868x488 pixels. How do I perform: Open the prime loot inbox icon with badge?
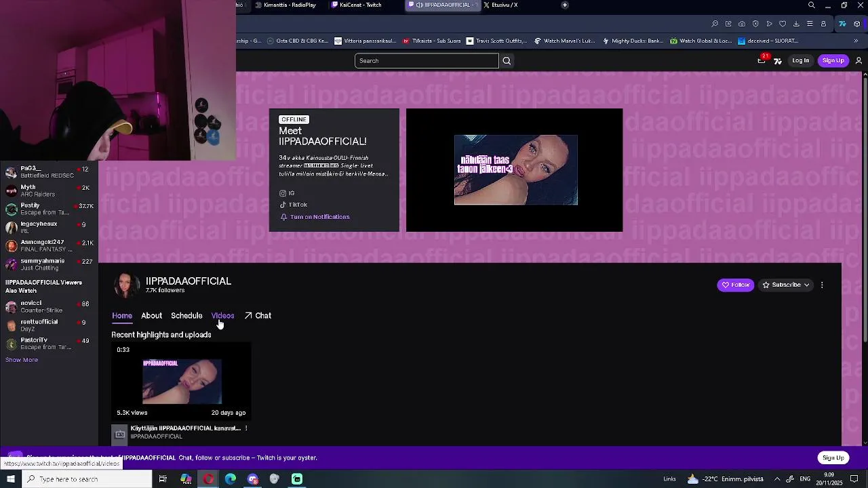pyautogui.click(x=762, y=60)
